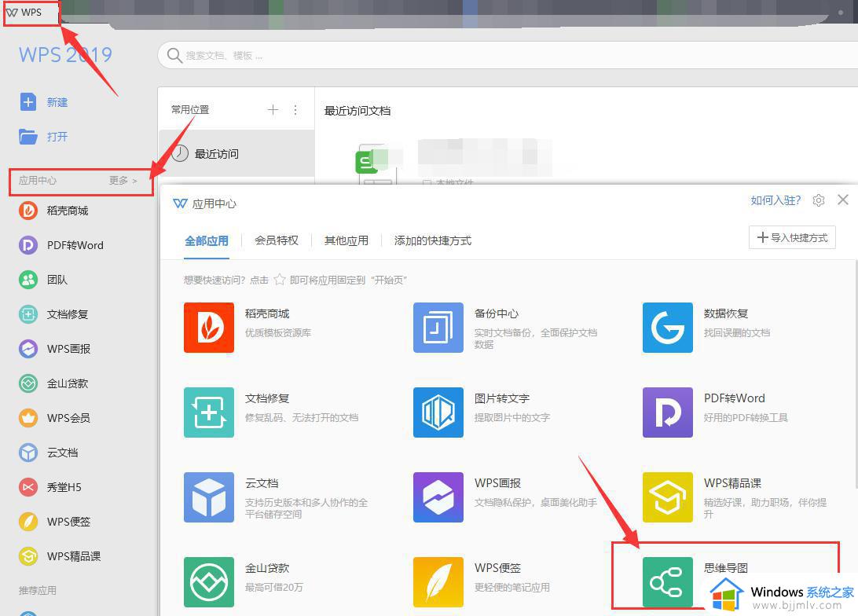
Task: Add a common location with plus icon
Action: [273, 110]
